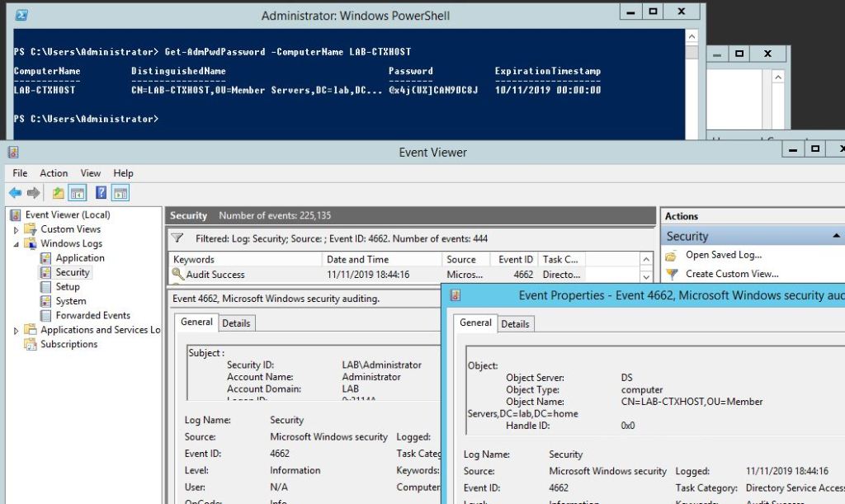Image resolution: width=845 pixels, height=504 pixels.
Task: Open the View menu
Action: 91,173
